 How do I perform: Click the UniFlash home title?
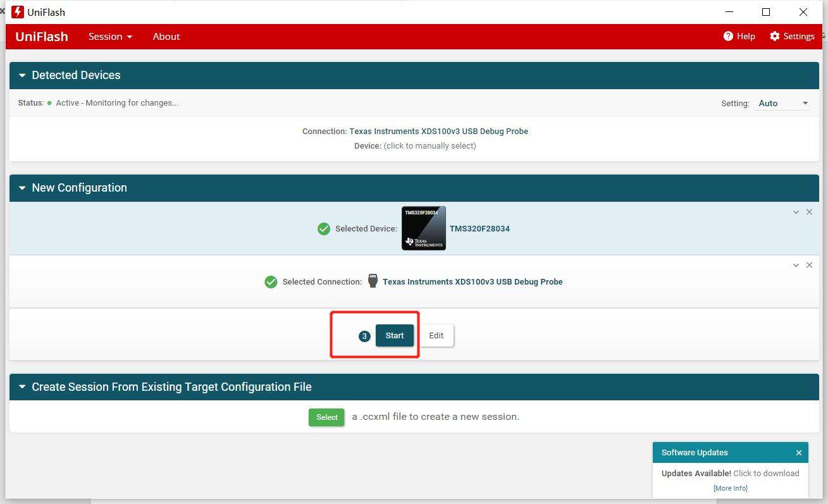tap(42, 36)
